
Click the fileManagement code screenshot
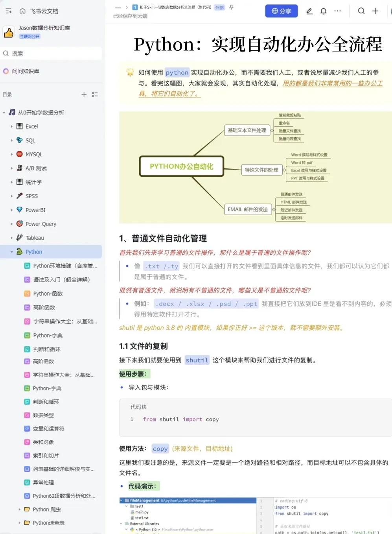point(256,516)
